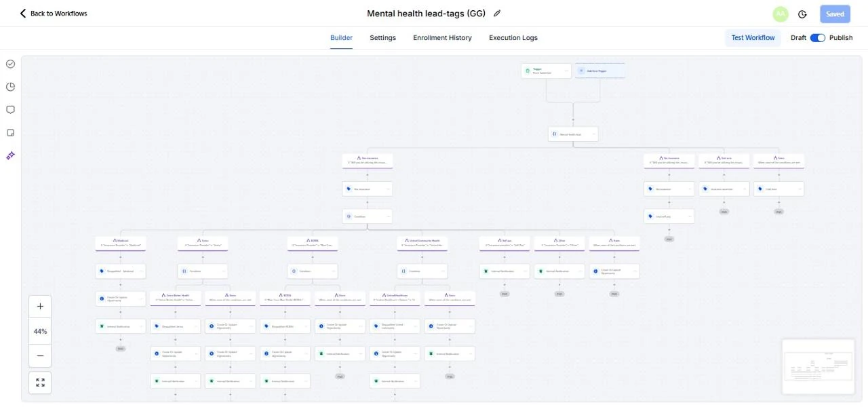Click the minimap thumbnail of the workflow
This screenshot has width=868, height=407.
(x=818, y=366)
